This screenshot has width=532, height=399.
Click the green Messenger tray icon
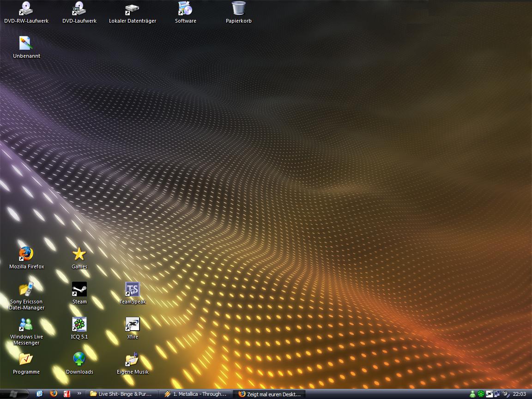point(472,394)
